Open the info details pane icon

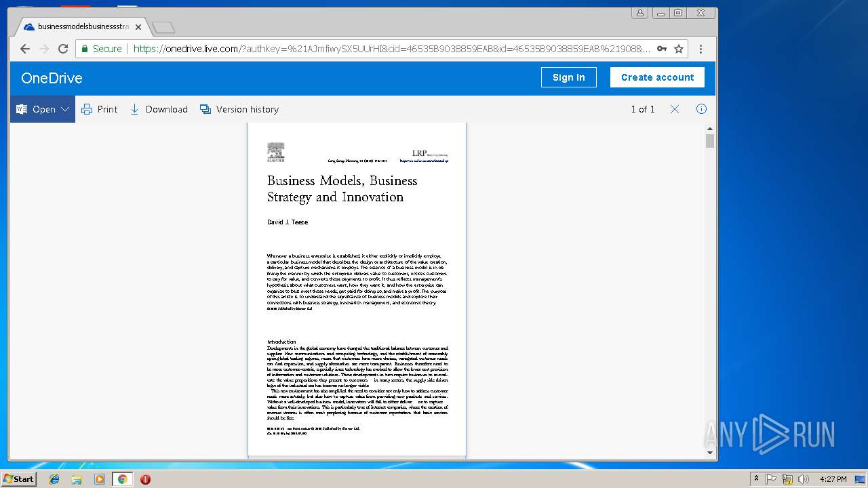tap(702, 109)
